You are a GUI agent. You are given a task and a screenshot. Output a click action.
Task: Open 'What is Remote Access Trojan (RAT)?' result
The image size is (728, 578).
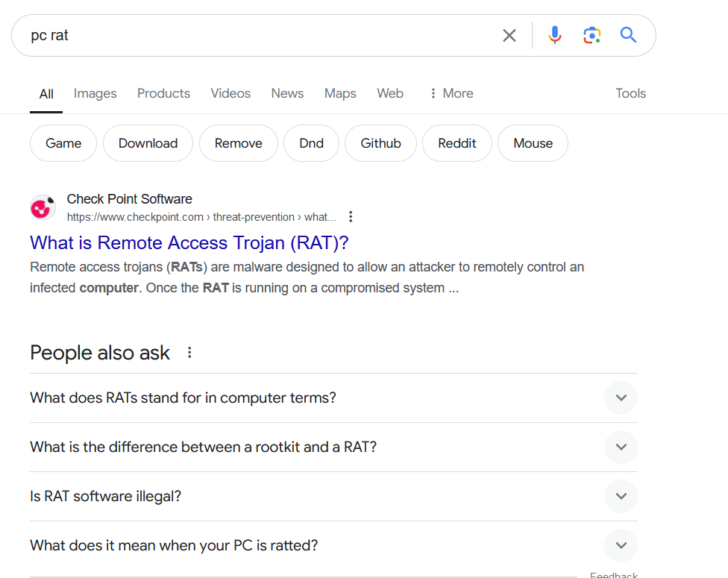189,243
